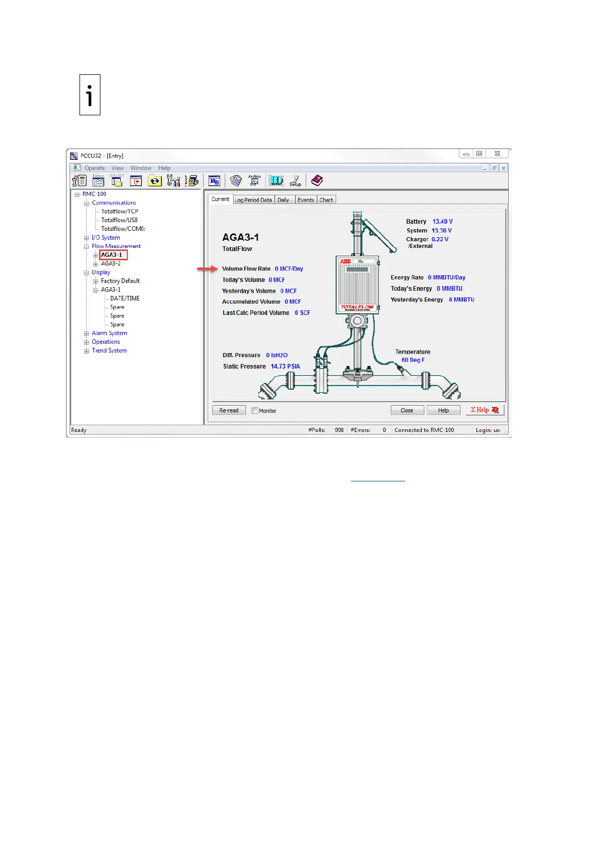Select Totalflow/COM0: in the tree
Screen dimensions: 614x868
point(123,229)
